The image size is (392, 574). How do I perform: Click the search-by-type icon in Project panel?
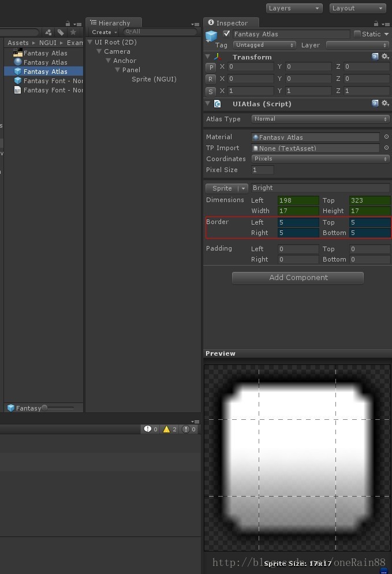48,32
